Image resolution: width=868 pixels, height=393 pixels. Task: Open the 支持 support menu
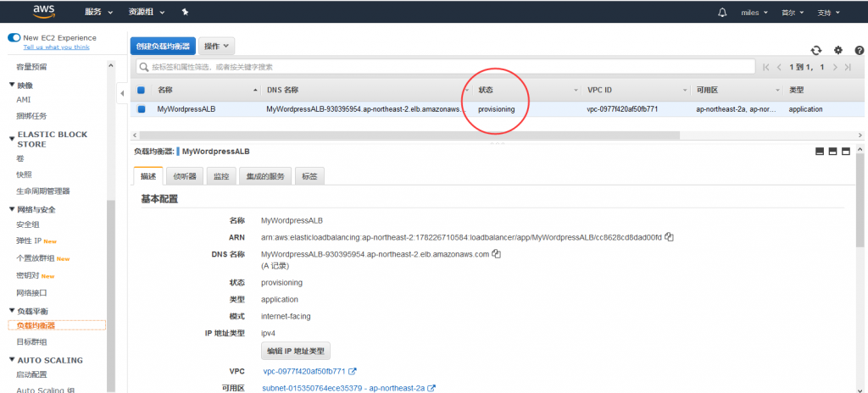pos(828,12)
